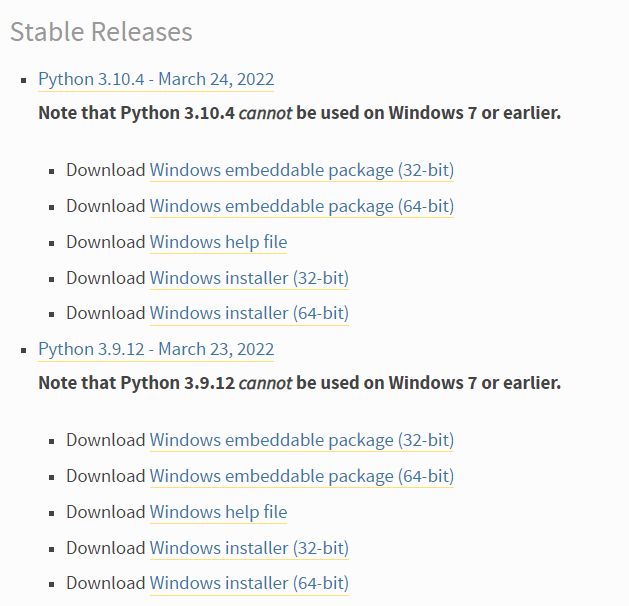Get Windows installer (64-bit) for Python 3.9.12
629x606 pixels.
pyautogui.click(x=249, y=584)
